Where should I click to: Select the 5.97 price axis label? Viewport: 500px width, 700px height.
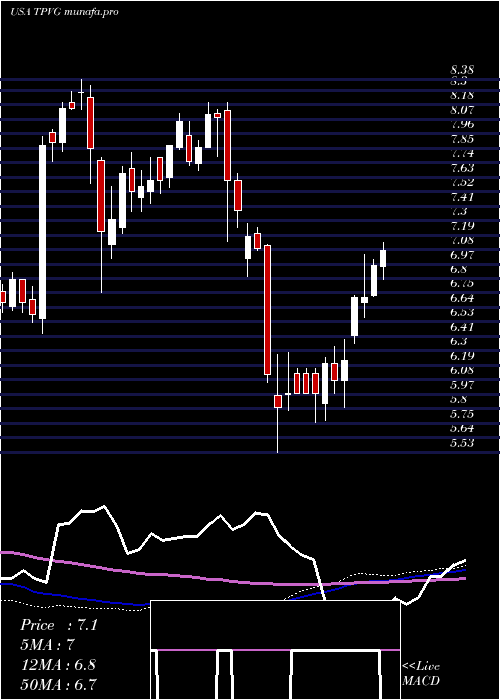point(462,385)
